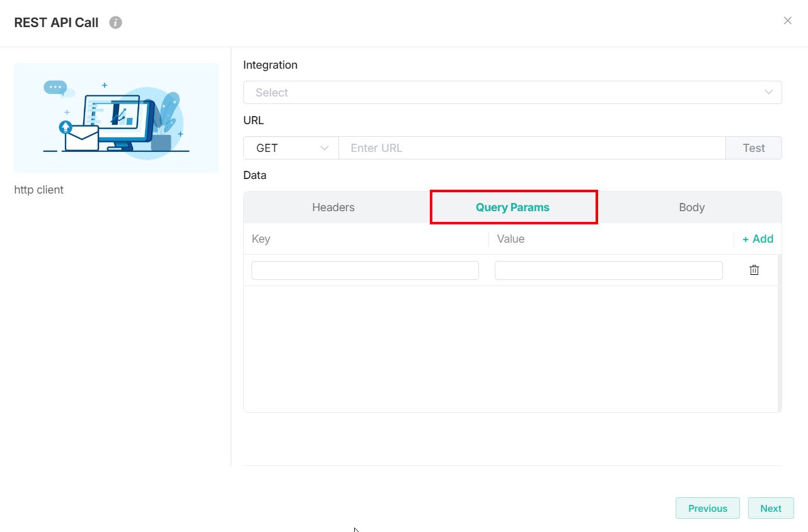The height and width of the screenshot is (532, 808).
Task: Click the http client illustration image
Action: point(116,118)
